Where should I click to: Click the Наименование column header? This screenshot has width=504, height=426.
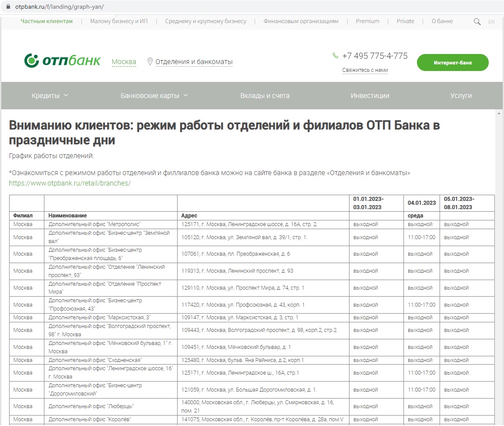pyautogui.click(x=67, y=216)
